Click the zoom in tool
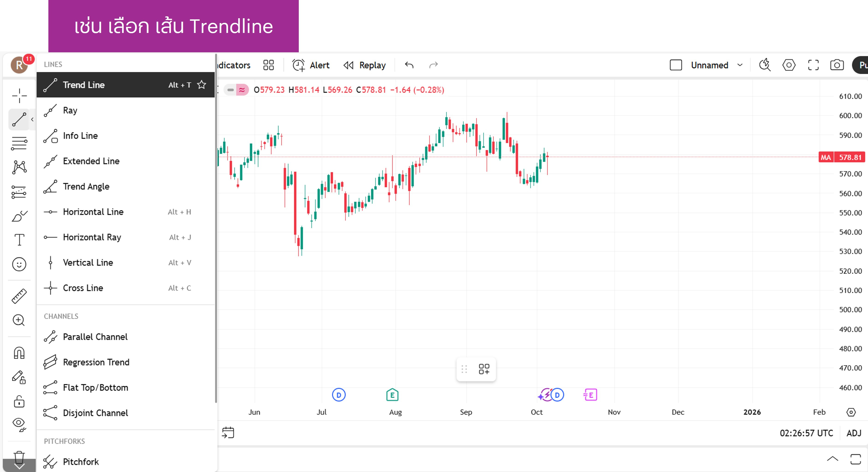The height and width of the screenshot is (472, 868). point(19,320)
